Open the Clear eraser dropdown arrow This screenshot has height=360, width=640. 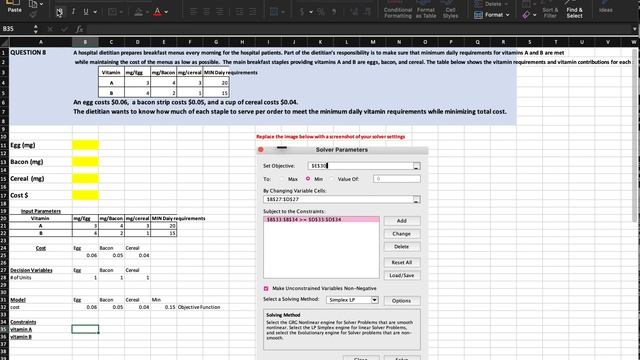coord(535,15)
